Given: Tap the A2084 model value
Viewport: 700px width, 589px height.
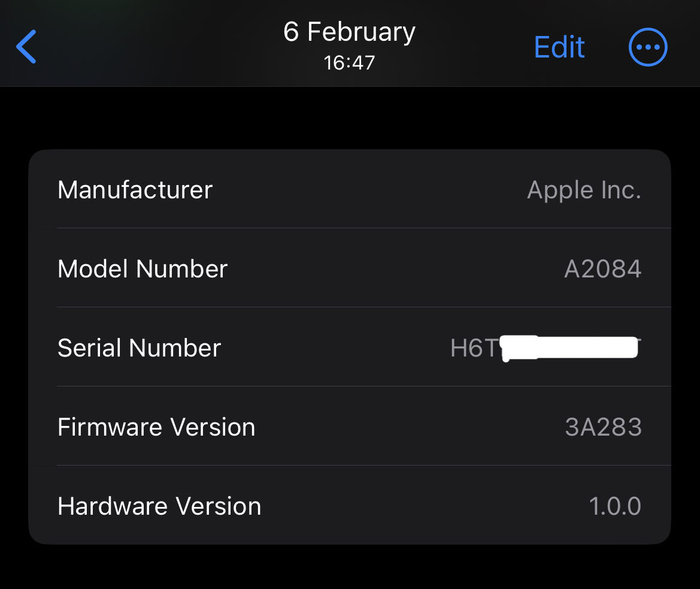Looking at the screenshot, I should [602, 269].
